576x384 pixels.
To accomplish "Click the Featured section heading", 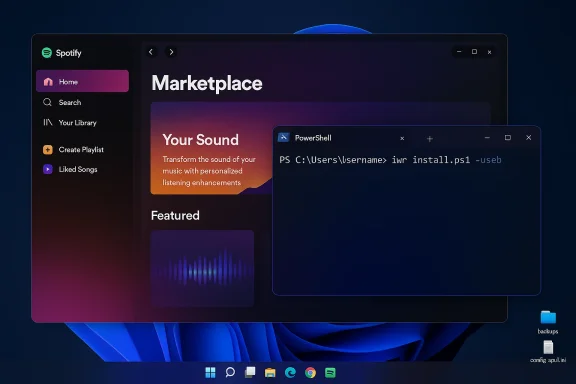I will point(175,215).
